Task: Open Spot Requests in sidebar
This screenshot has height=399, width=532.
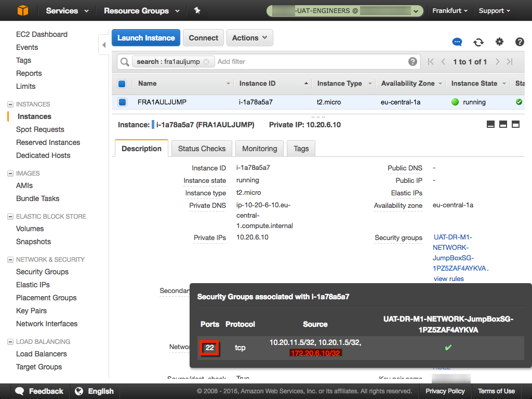Action: click(x=40, y=129)
